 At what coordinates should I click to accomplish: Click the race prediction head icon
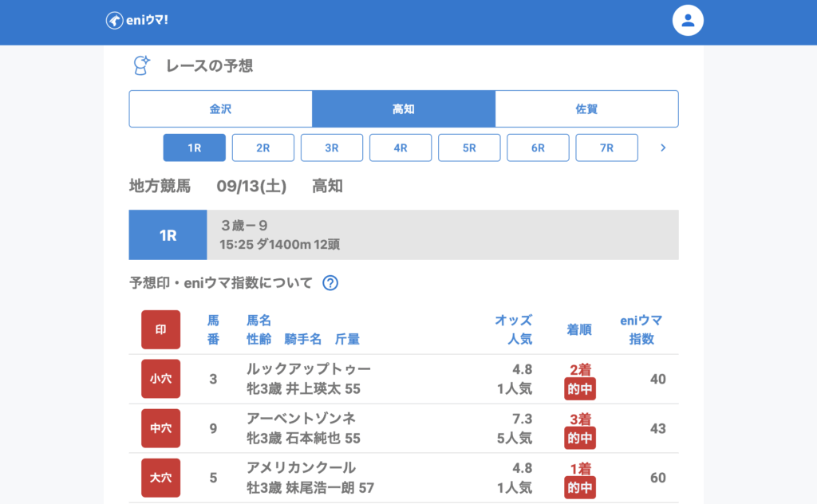(x=142, y=66)
